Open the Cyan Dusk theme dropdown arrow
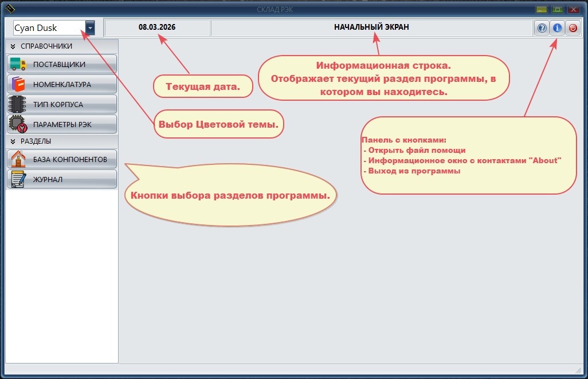588x379 pixels. (x=90, y=27)
